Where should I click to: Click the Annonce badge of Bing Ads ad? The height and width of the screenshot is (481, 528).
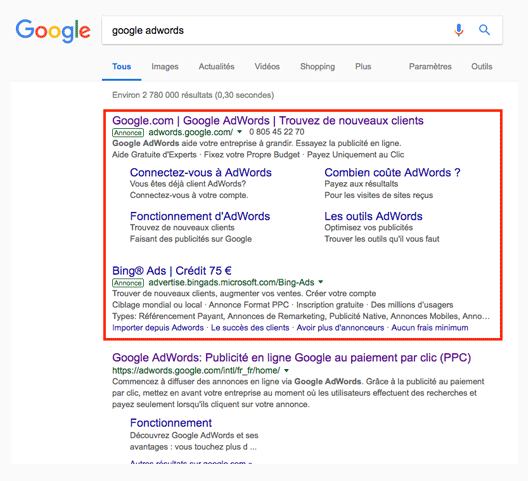(x=128, y=283)
